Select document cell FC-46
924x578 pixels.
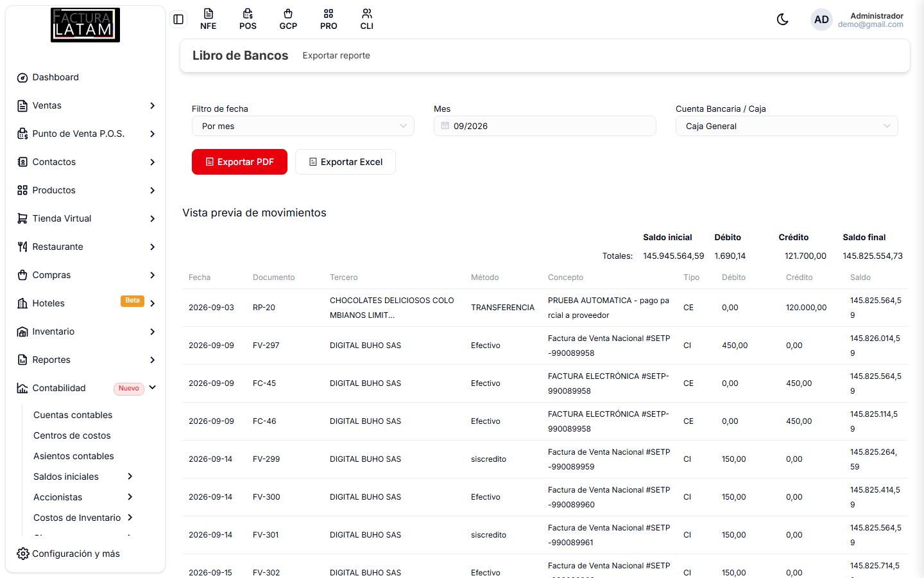pos(264,421)
